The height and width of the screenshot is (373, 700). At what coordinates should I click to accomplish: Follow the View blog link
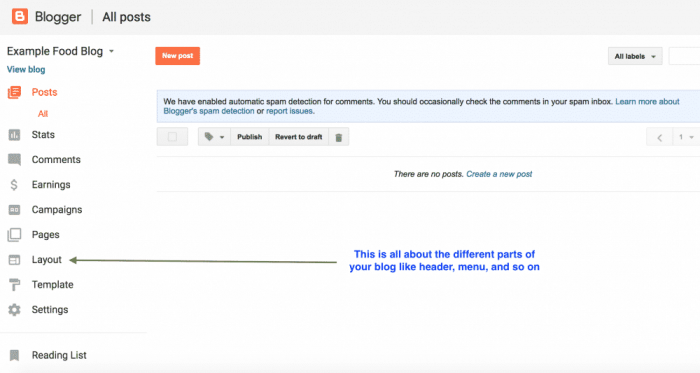pos(26,70)
